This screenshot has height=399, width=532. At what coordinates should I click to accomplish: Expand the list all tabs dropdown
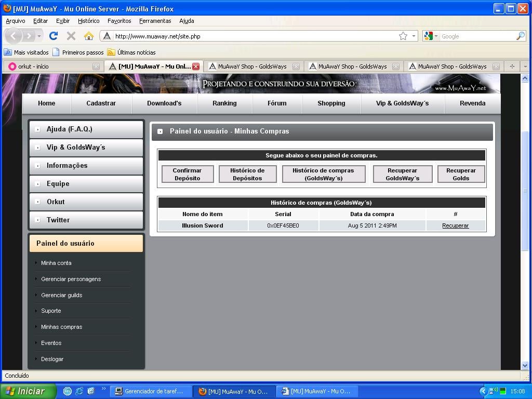pyautogui.click(x=525, y=66)
